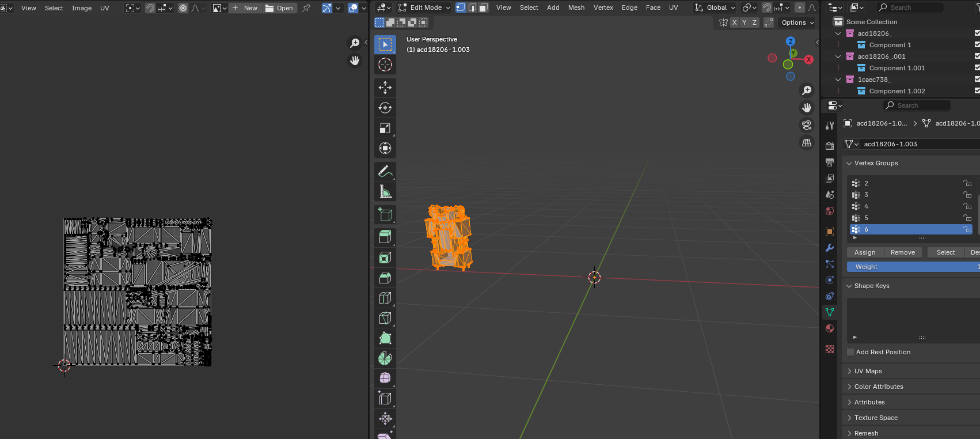This screenshot has height=439, width=980.
Task: Choose the Add Cube tool
Action: [385, 214]
